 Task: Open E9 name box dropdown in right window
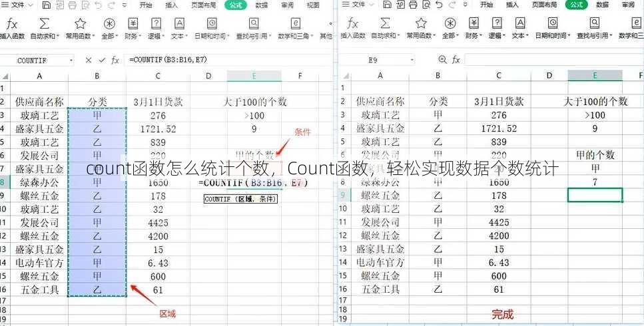pos(412,61)
